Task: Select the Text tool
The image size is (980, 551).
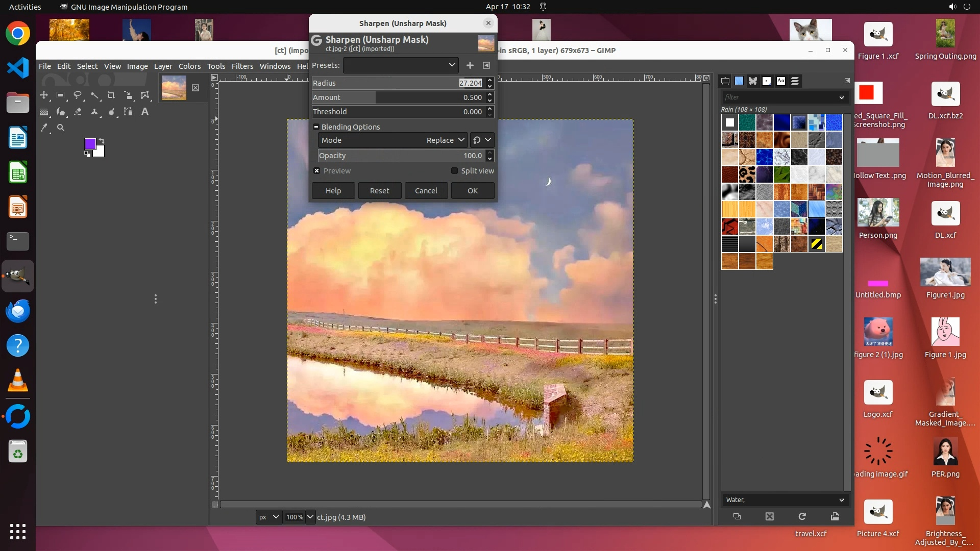Action: (x=145, y=112)
